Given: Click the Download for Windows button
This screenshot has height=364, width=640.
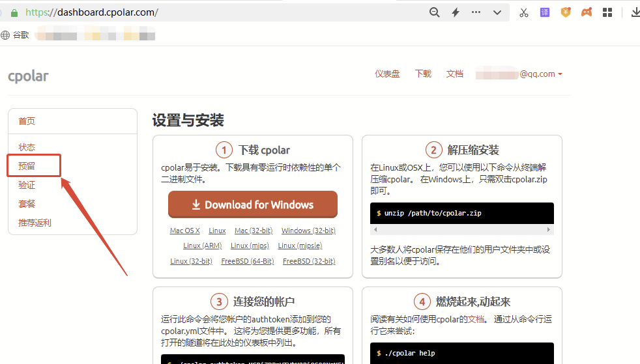Looking at the screenshot, I should (253, 204).
